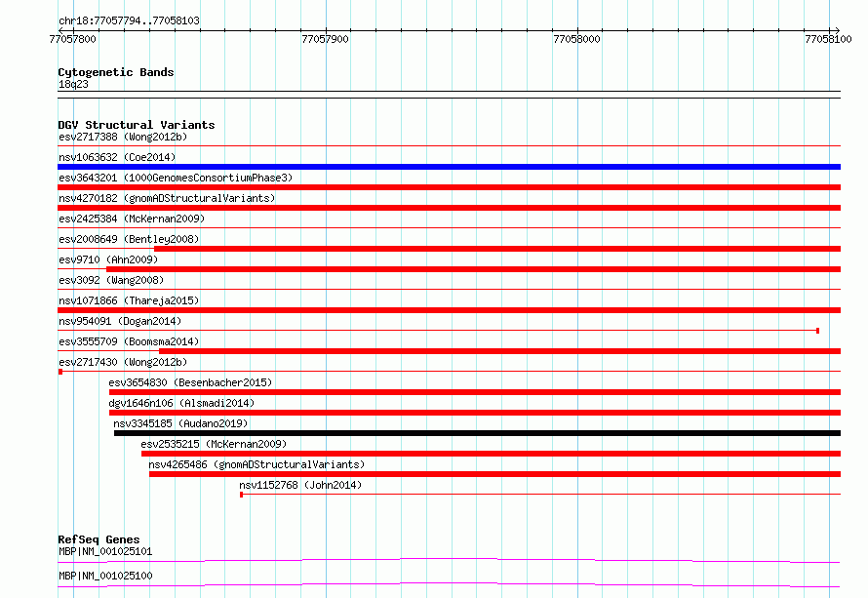This screenshot has height=598, width=868.
Task: Click the 77057900 ruler tick label
Action: 326,39
